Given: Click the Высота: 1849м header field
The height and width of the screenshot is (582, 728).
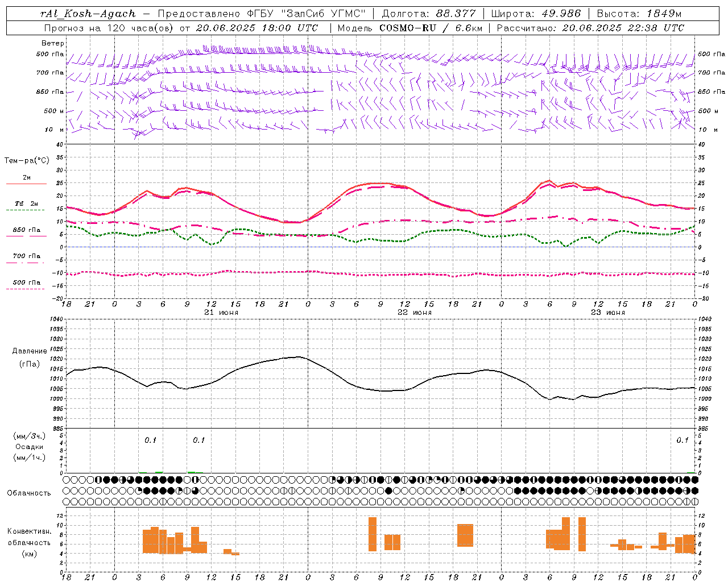Looking at the screenshot, I should pos(639,14).
